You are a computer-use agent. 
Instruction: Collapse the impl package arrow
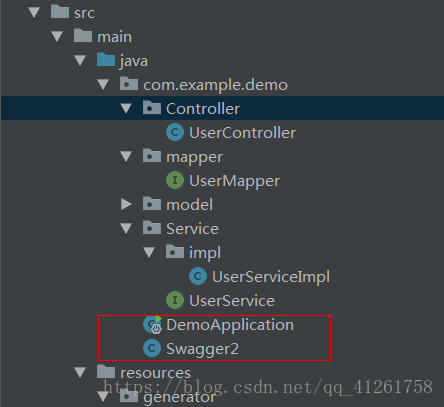[x=149, y=252]
